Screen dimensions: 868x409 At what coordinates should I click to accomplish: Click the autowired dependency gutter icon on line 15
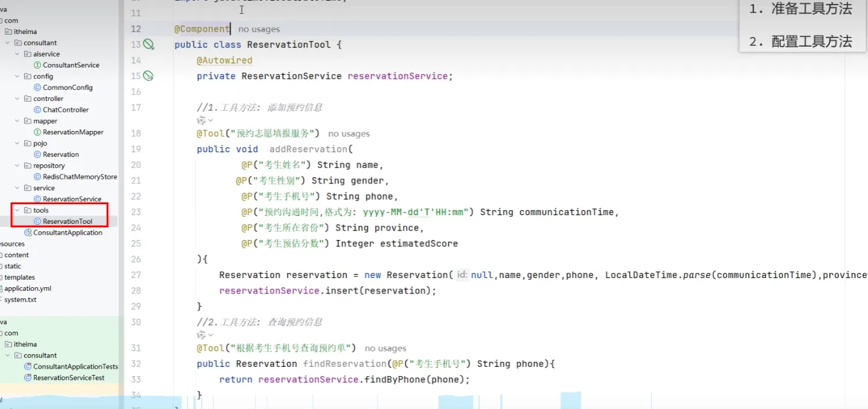tap(148, 76)
